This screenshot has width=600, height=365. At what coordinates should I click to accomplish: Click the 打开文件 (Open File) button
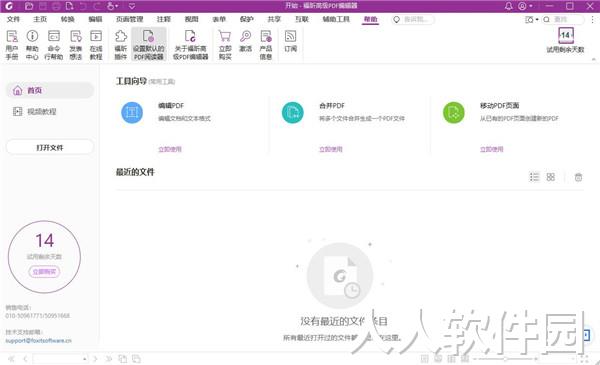pyautogui.click(x=50, y=148)
